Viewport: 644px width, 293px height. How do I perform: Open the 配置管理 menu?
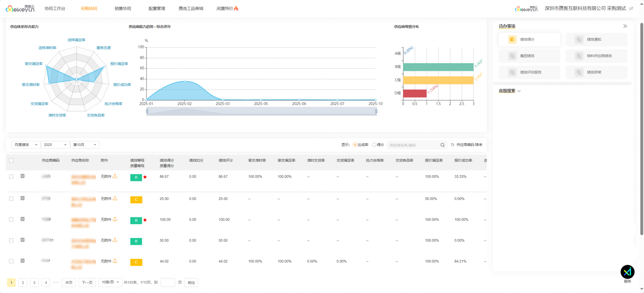(x=157, y=8)
